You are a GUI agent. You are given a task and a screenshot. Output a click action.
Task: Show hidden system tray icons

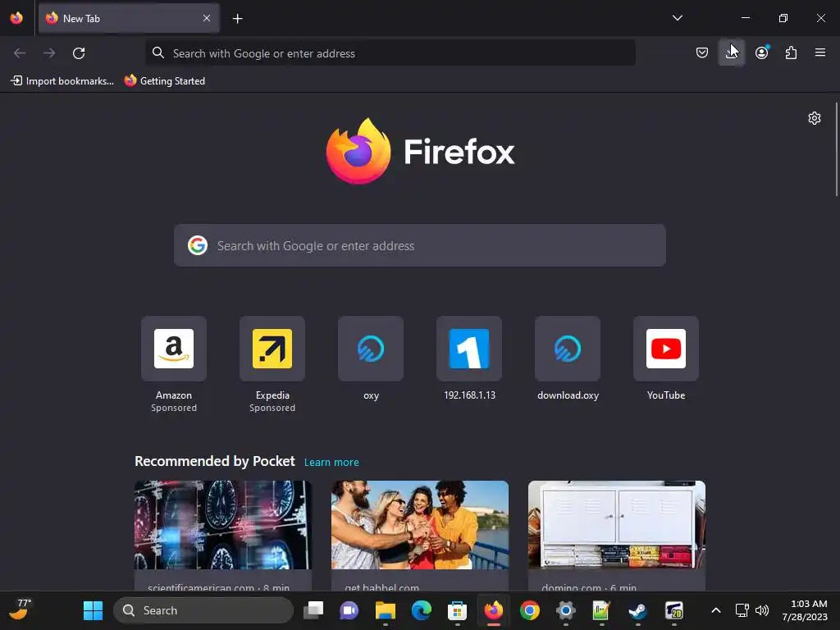pos(715,610)
